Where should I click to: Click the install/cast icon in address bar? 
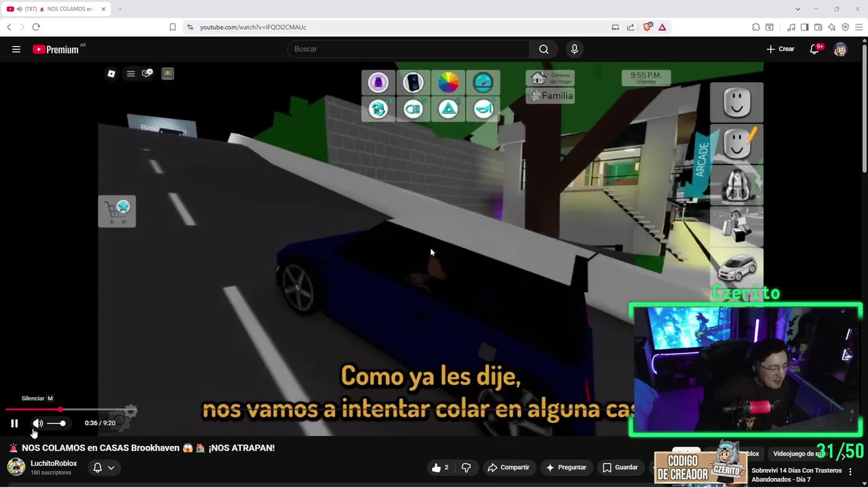click(x=615, y=27)
